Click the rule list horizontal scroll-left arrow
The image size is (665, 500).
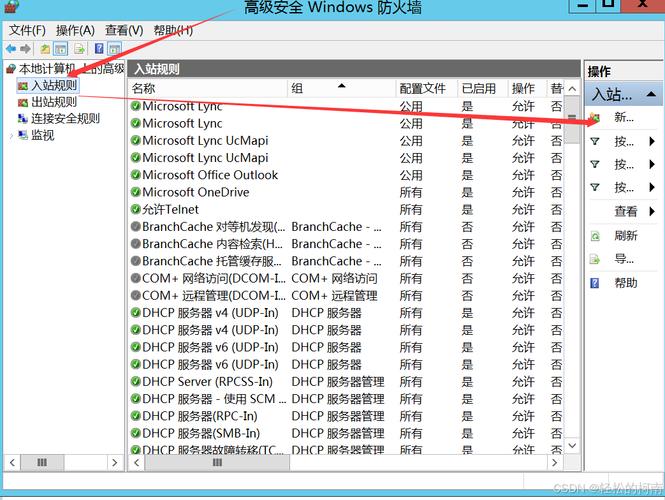point(136,463)
